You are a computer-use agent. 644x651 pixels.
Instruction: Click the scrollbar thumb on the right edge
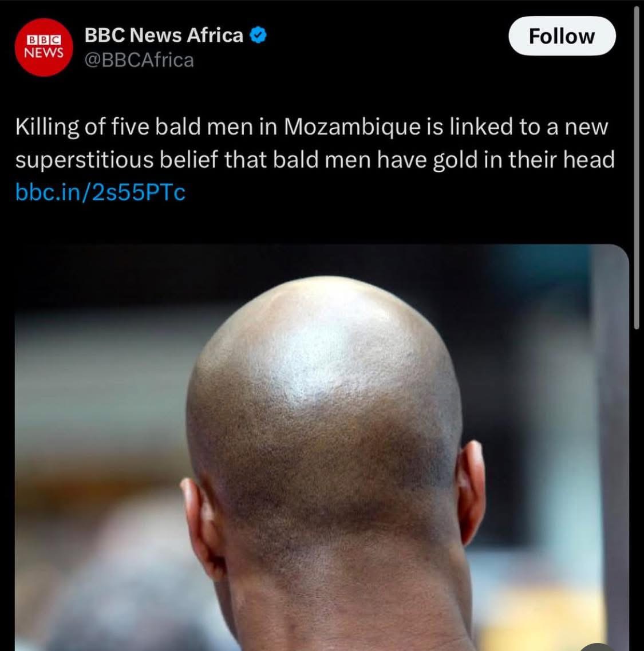(637, 168)
